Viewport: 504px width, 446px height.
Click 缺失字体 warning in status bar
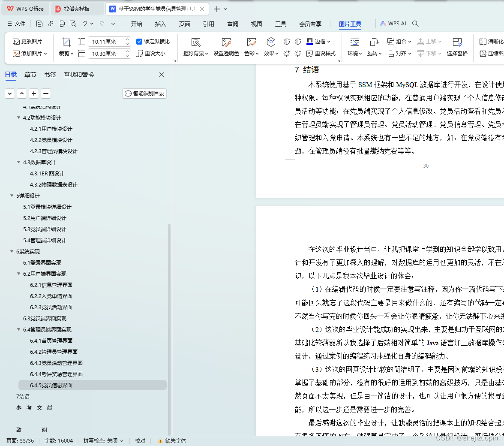click(x=171, y=440)
